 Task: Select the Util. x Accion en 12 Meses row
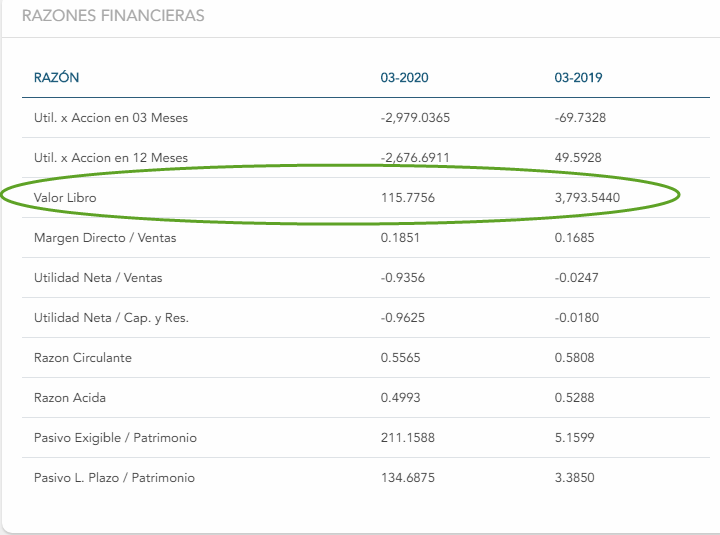click(110, 158)
